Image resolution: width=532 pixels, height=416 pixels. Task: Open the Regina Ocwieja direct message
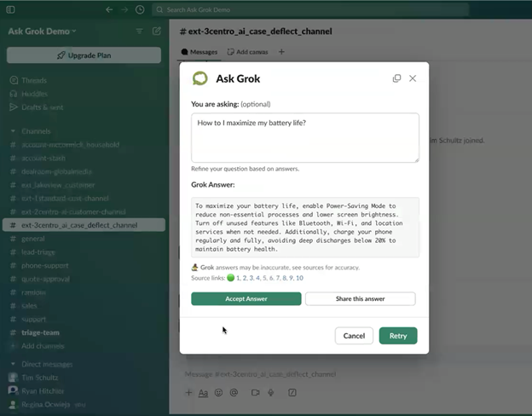[46, 404]
